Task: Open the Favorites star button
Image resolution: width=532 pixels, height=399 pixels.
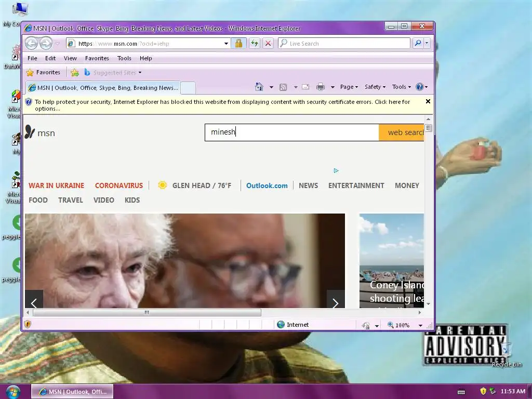Action: click(x=43, y=72)
